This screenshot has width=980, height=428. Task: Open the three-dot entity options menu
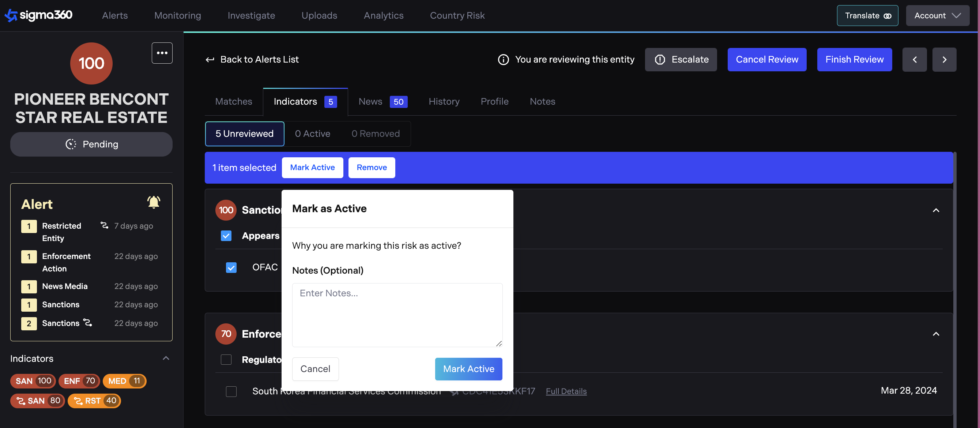click(x=162, y=53)
